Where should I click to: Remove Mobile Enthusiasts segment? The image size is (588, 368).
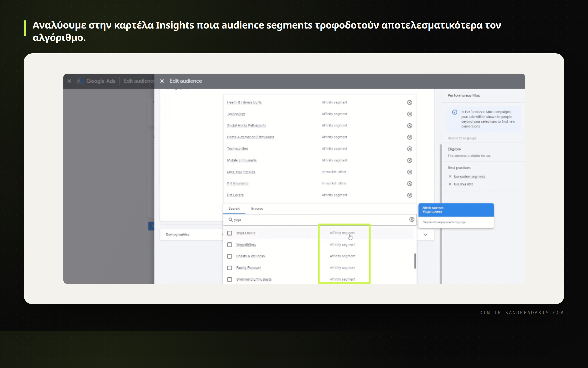tap(409, 160)
